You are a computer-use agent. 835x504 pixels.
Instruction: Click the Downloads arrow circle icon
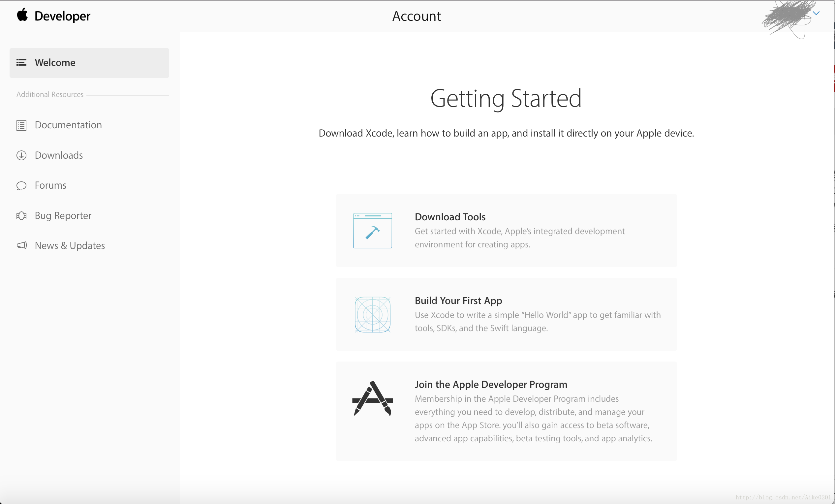21,155
